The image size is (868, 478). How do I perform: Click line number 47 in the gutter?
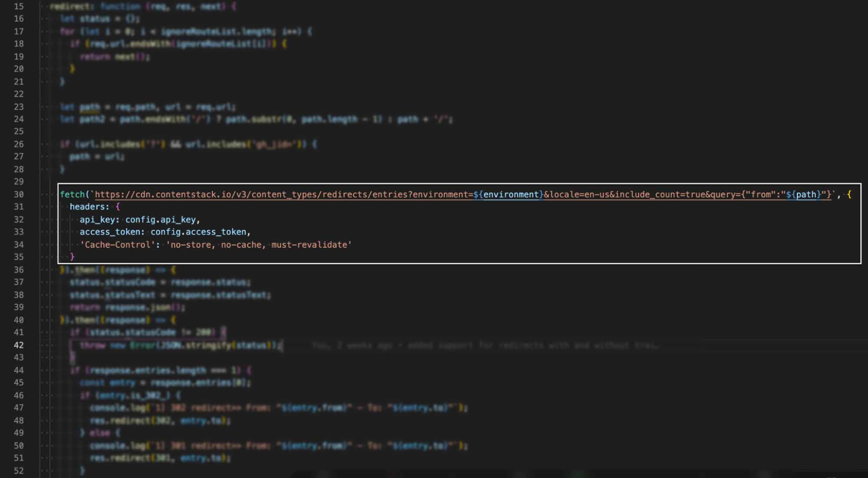point(19,408)
